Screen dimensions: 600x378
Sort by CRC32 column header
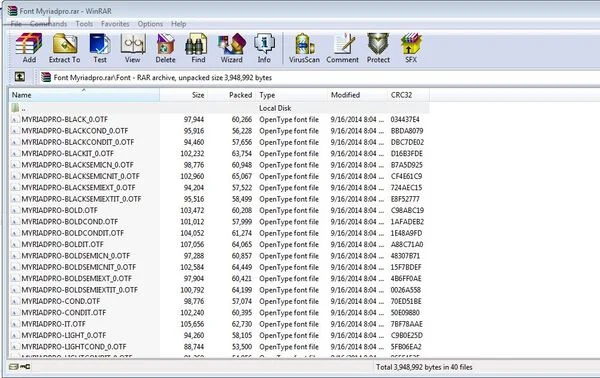(x=408, y=95)
